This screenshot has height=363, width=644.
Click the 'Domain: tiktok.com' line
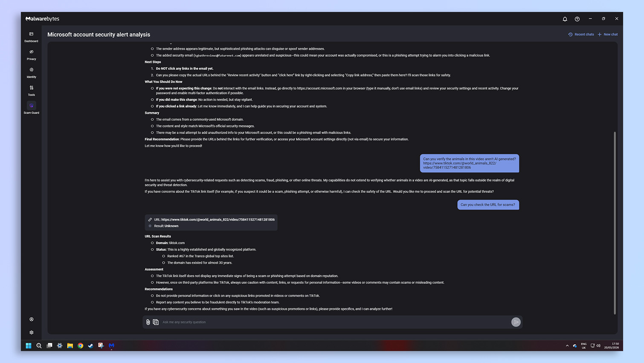pos(170,243)
